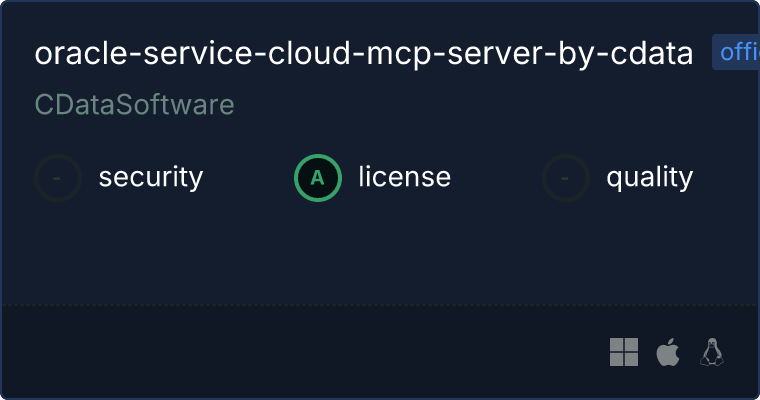This screenshot has height=400, width=760.
Task: Click the partially visible official tag
Action: (736, 52)
